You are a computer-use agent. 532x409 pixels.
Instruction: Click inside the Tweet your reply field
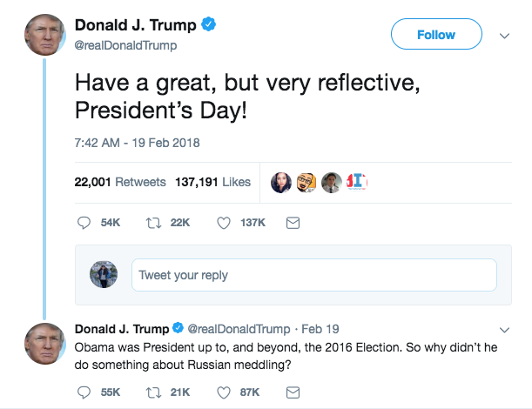(x=313, y=275)
